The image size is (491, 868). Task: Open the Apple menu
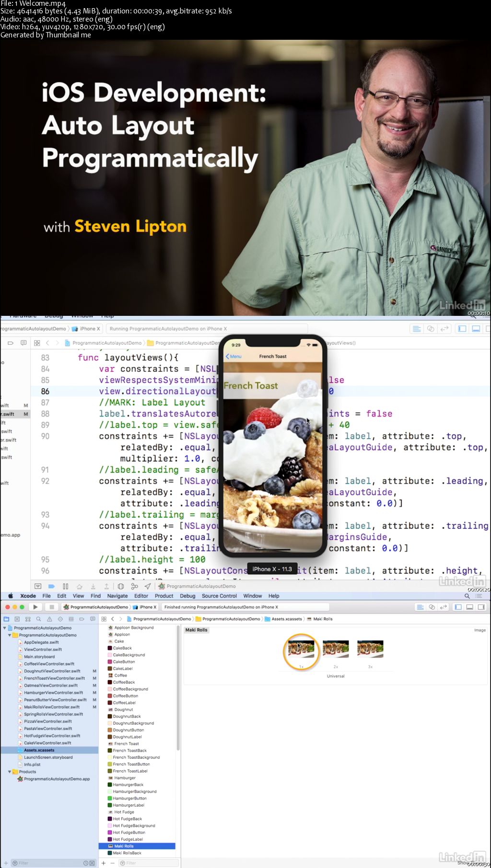(11, 596)
